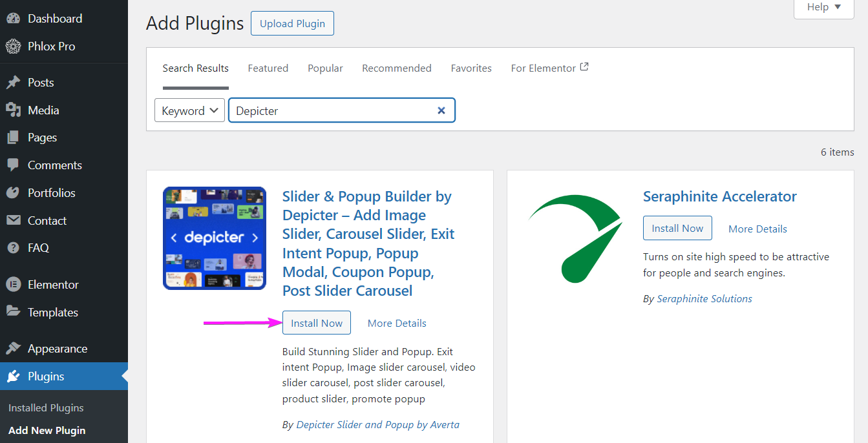Select Add New Plugin submenu link
868x443 pixels.
[47, 431]
